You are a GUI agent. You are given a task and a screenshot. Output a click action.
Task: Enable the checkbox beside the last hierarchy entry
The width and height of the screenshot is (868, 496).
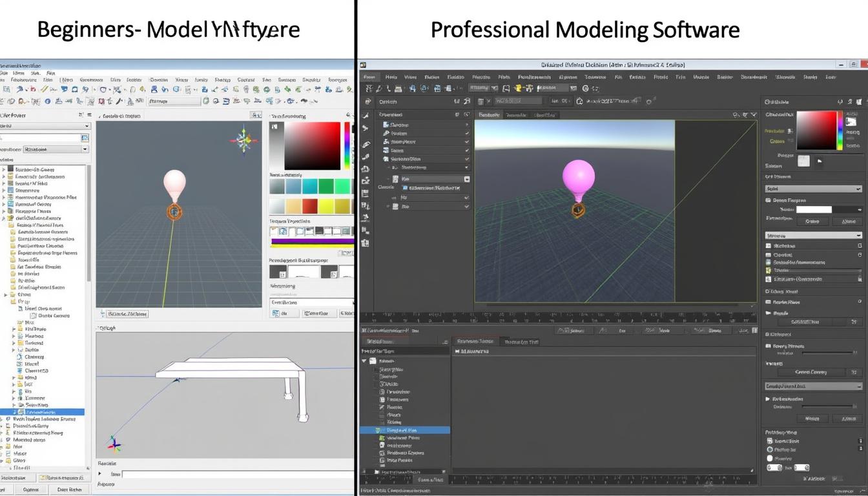pos(466,206)
